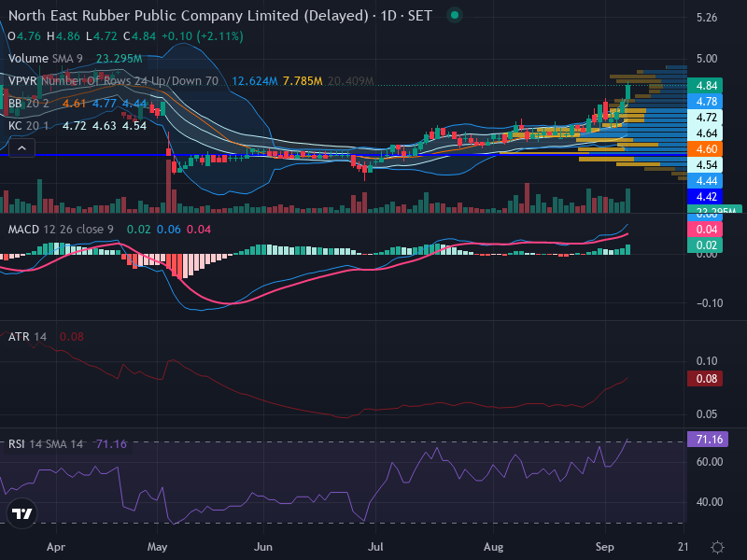The width and height of the screenshot is (747, 560).
Task: Select the MACD 12 26 indicator legend
Action: pos(61,230)
